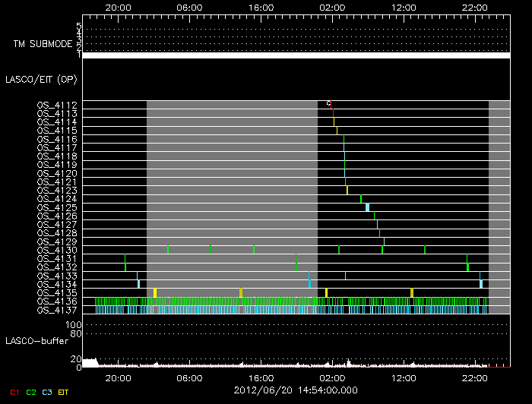Click the cyan marker in the OS_4125 row
Viewport: 532px width, 404px height.
pyautogui.click(x=367, y=207)
